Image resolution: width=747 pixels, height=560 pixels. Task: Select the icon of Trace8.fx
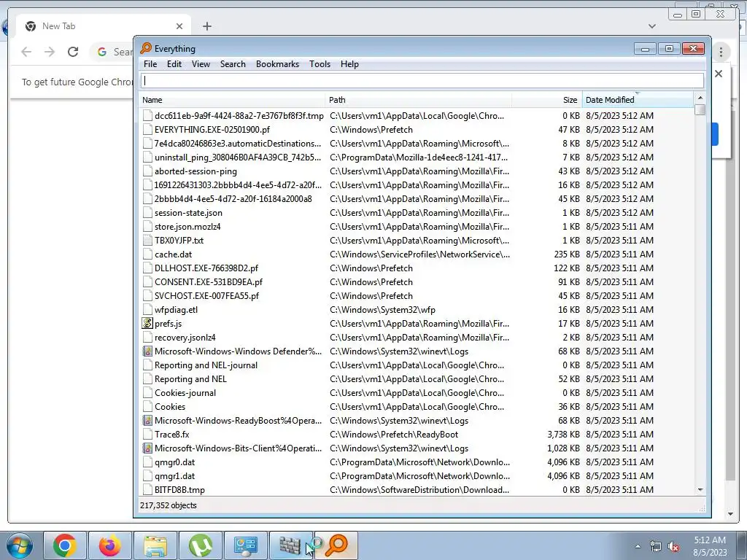[x=147, y=435]
